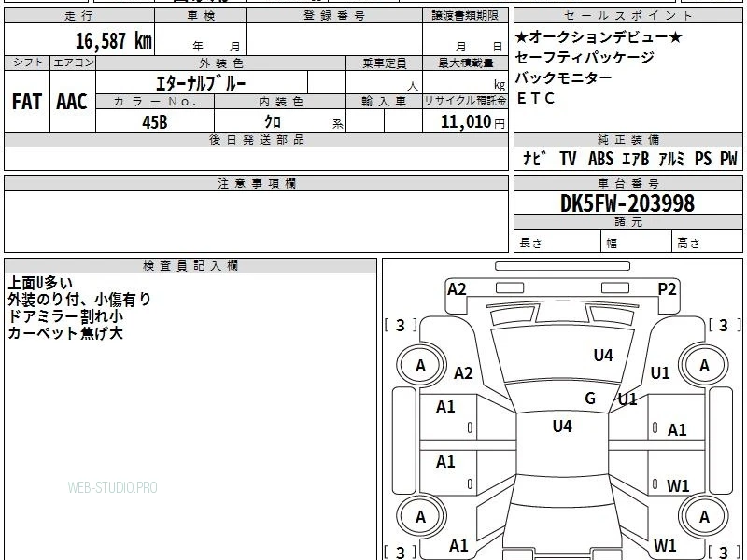Select the ABS equipment entry
Screen dimensions: 747x560
600,158
